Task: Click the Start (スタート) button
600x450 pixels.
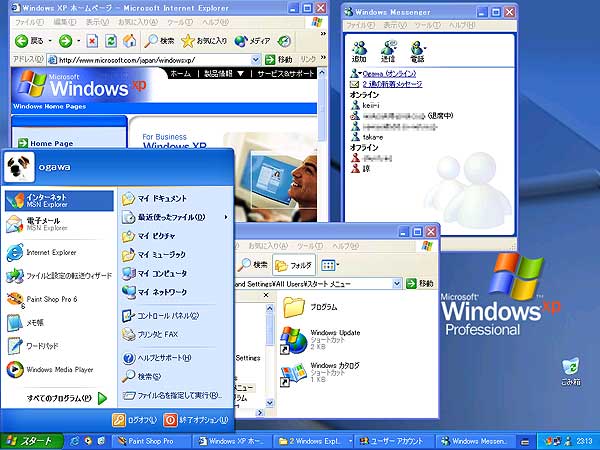Action: click(x=31, y=441)
